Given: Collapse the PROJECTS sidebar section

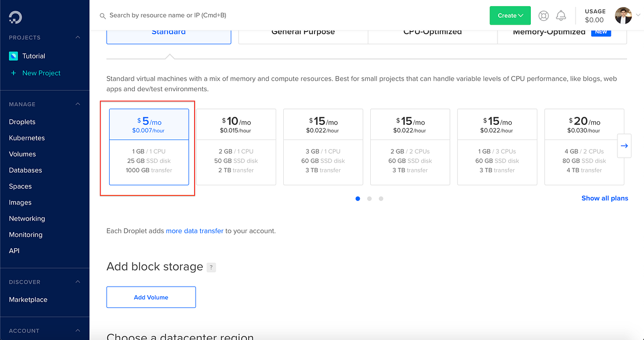Looking at the screenshot, I should click(x=77, y=37).
